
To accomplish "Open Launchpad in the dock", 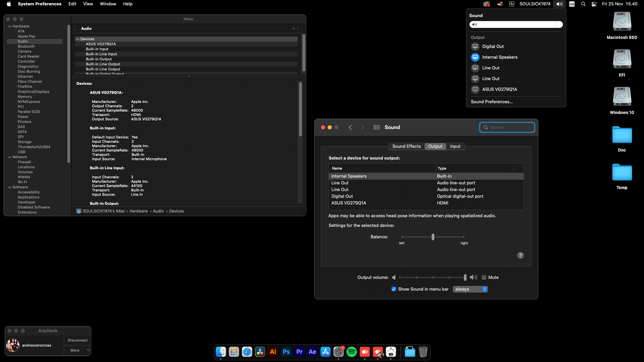I will [x=234, y=352].
